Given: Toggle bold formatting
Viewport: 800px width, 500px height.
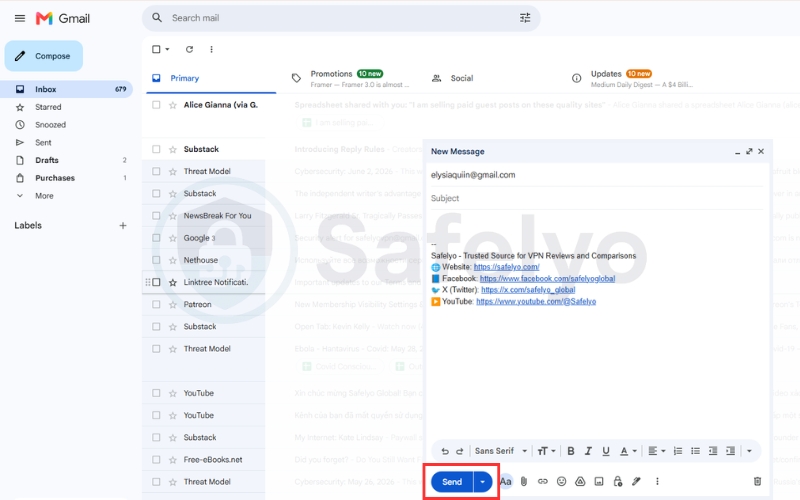Looking at the screenshot, I should pos(571,451).
